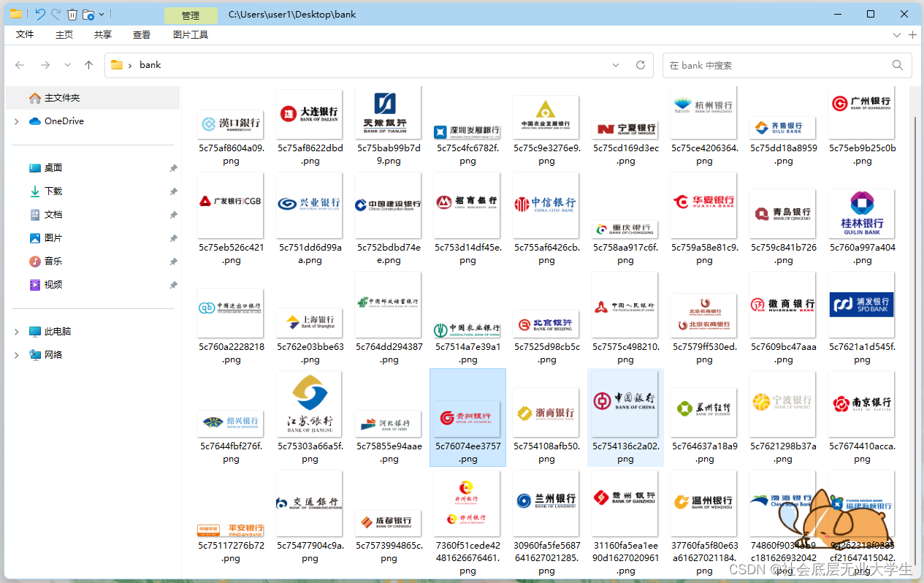The width and height of the screenshot is (924, 583).
Task: Select the 管理 contextual tab
Action: click(191, 15)
